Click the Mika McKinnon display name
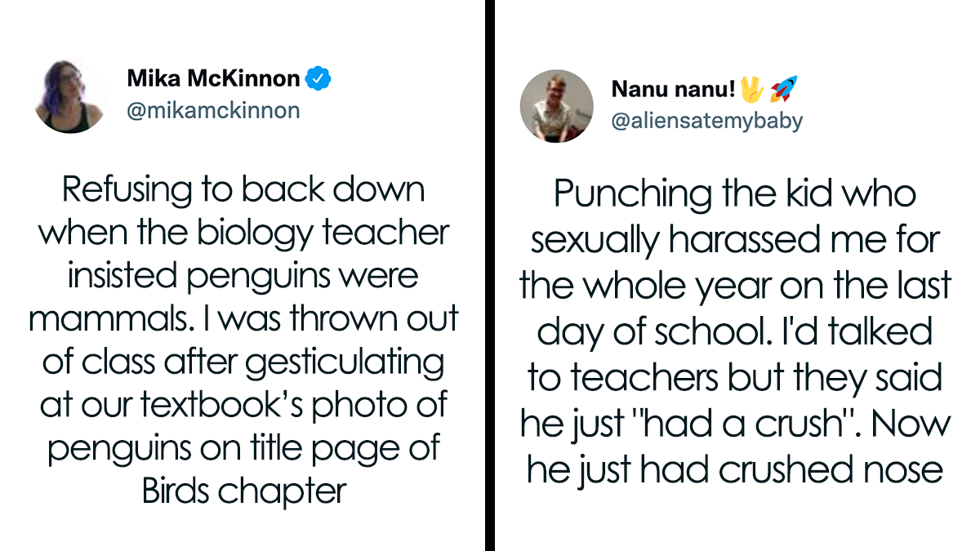 [213, 78]
